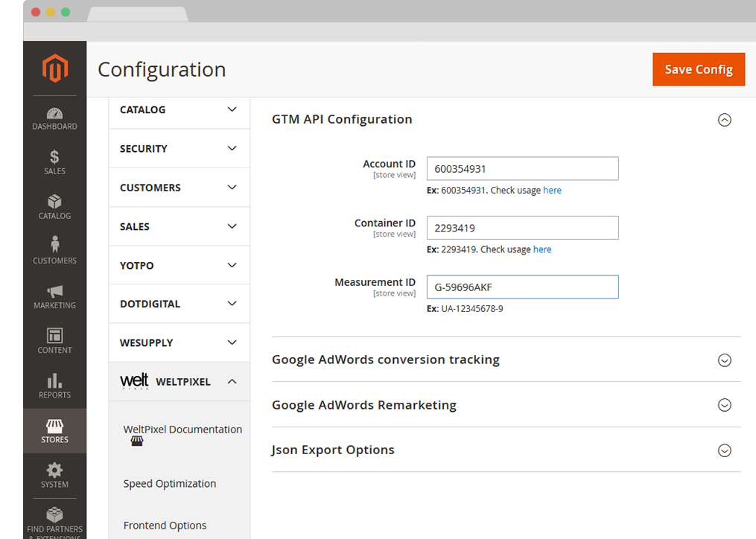Open the Content layout icon
Image resolution: width=756 pixels, height=539 pixels.
click(x=54, y=336)
